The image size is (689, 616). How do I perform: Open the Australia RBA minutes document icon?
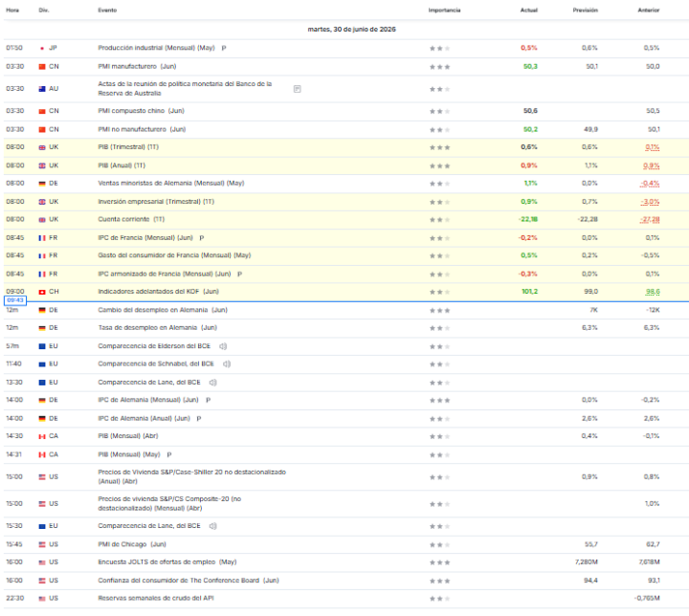click(297, 89)
